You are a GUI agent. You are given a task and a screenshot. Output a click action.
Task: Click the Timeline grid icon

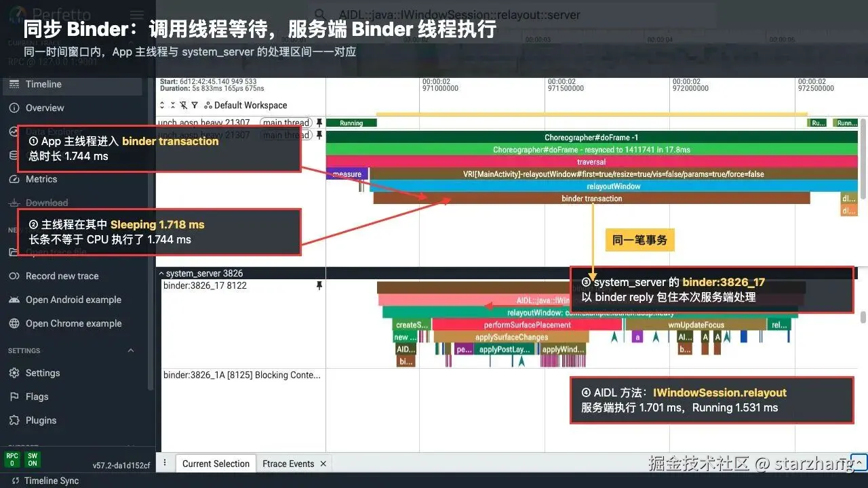click(14, 84)
